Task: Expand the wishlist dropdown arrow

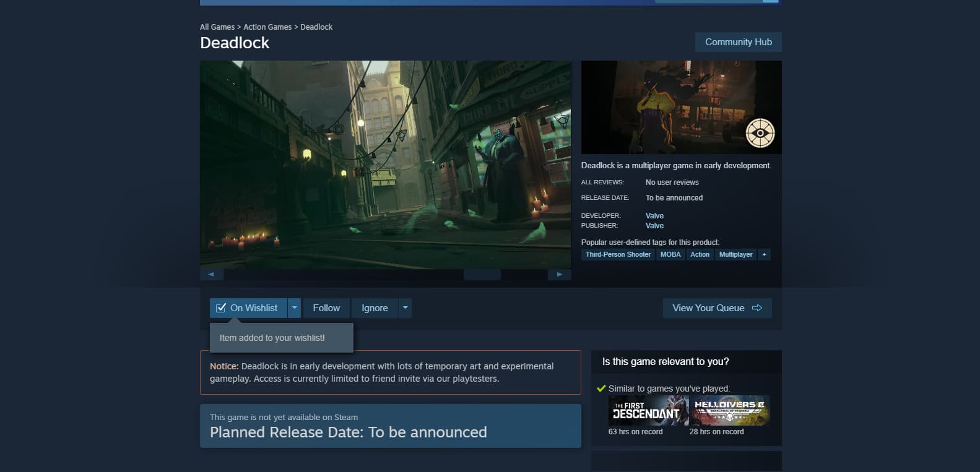Action: click(x=295, y=308)
